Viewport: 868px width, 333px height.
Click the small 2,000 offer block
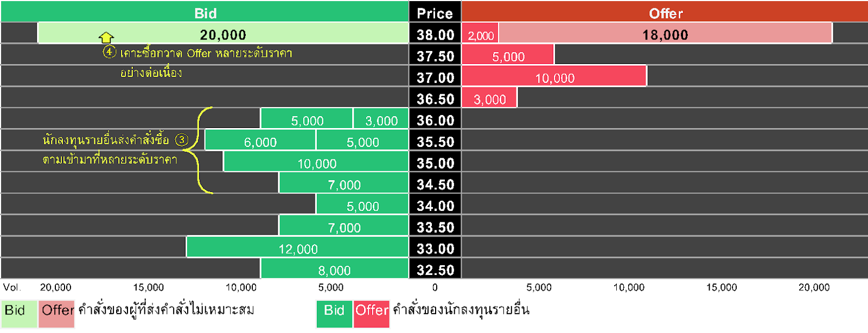click(x=481, y=35)
